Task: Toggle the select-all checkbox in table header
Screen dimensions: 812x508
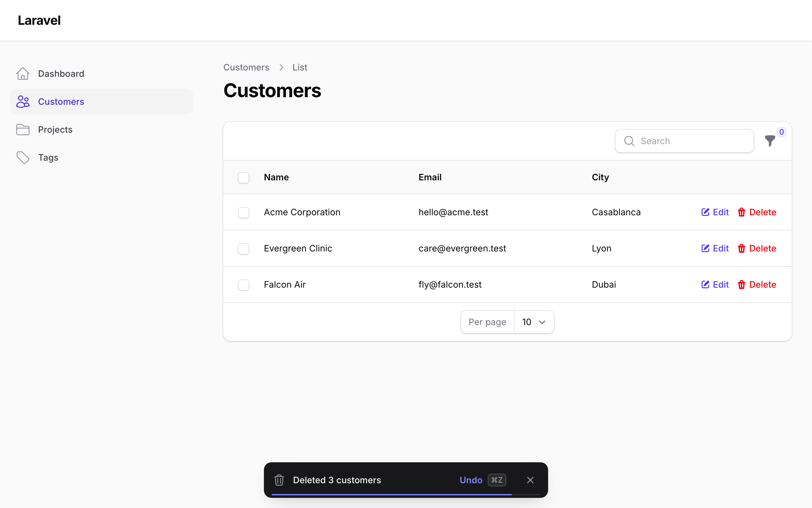Action: (244, 177)
